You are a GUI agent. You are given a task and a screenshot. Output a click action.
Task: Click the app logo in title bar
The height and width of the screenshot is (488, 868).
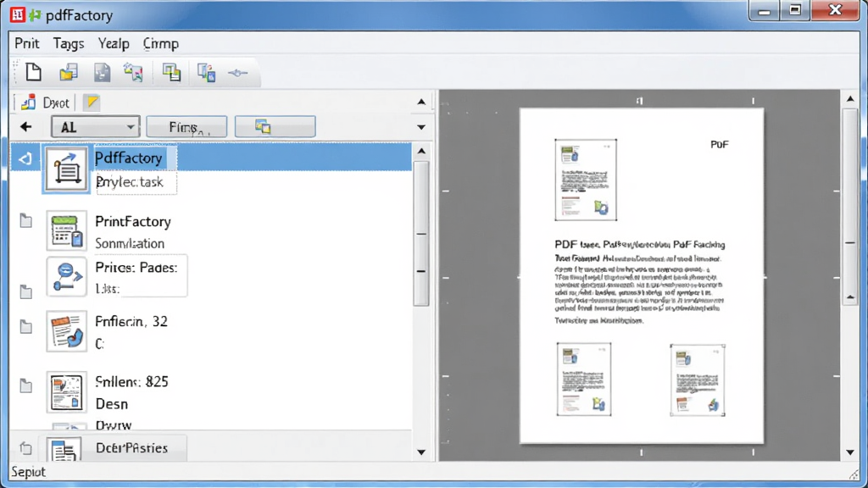(x=18, y=14)
